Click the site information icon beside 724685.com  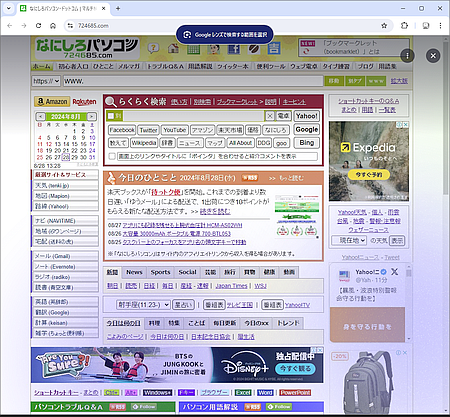click(x=70, y=26)
